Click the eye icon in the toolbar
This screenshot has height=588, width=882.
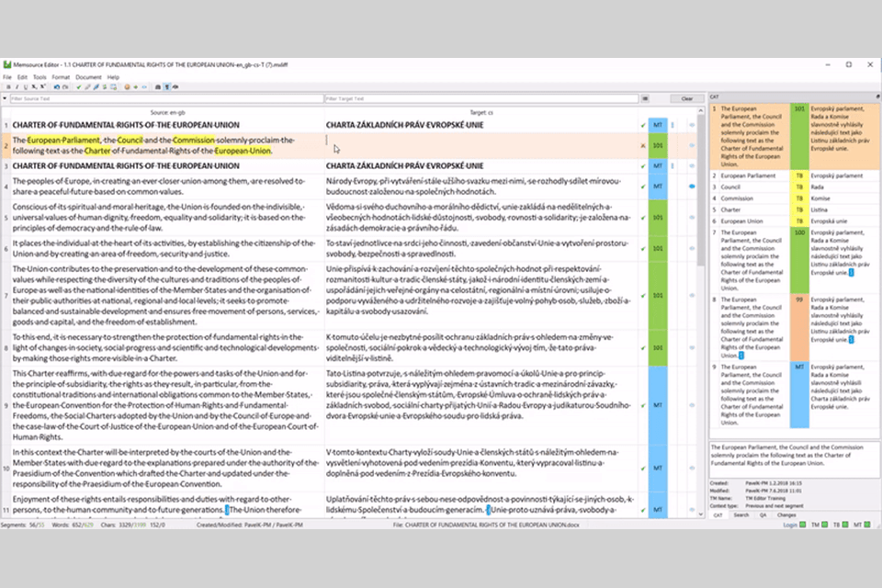[175, 87]
